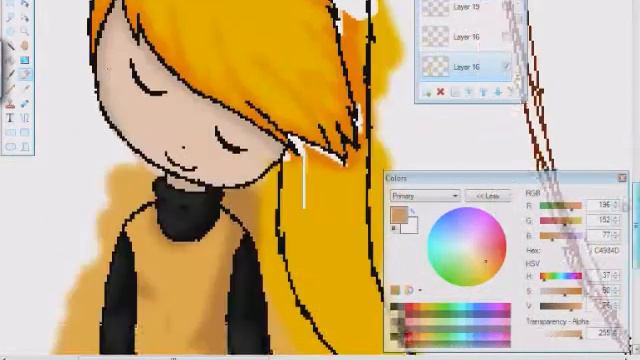Image resolution: width=640 pixels, height=360 pixels.
Task: Move layer down with blue arrow
Action: click(x=498, y=92)
